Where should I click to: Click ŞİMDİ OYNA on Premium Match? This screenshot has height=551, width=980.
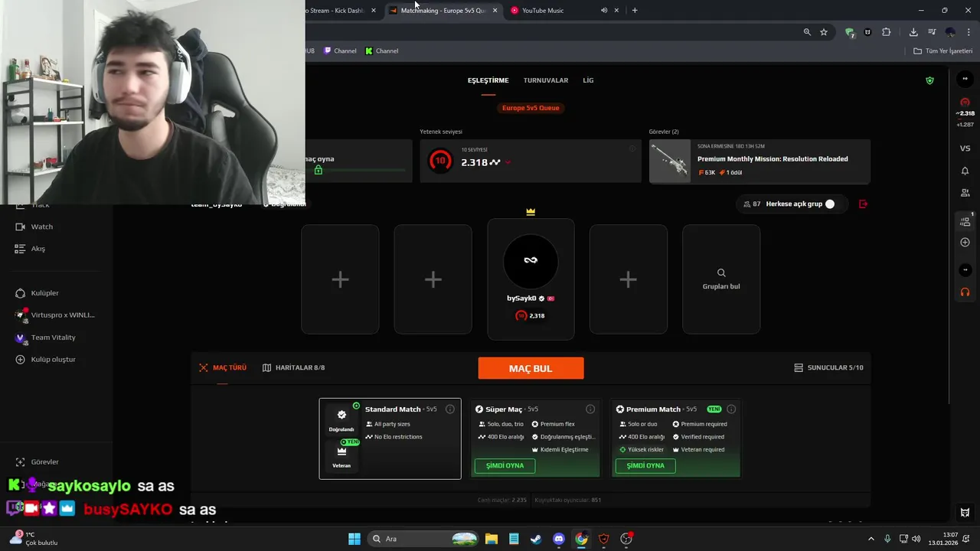(x=645, y=466)
